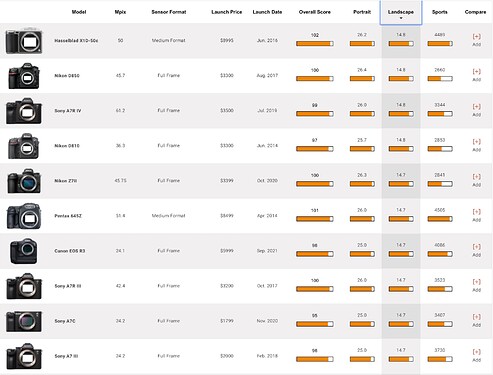Sort cameras by Portrait column
The image size is (493, 375).
[362, 12]
